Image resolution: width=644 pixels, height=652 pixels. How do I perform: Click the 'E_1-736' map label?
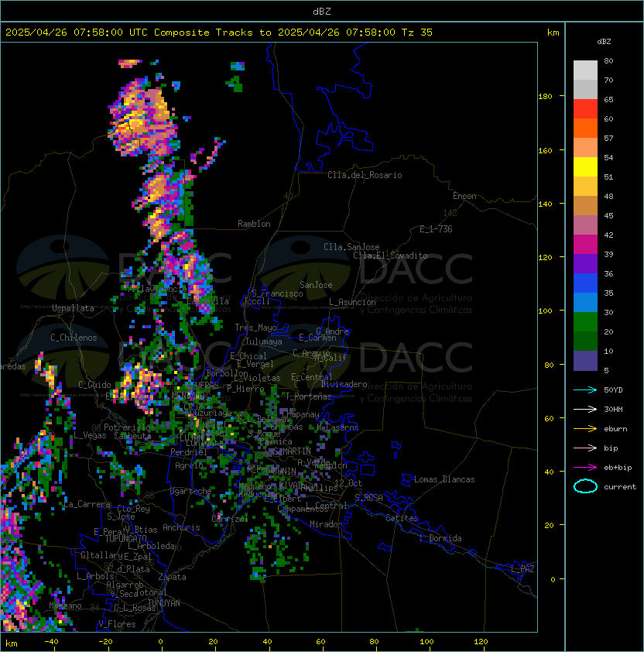click(436, 229)
